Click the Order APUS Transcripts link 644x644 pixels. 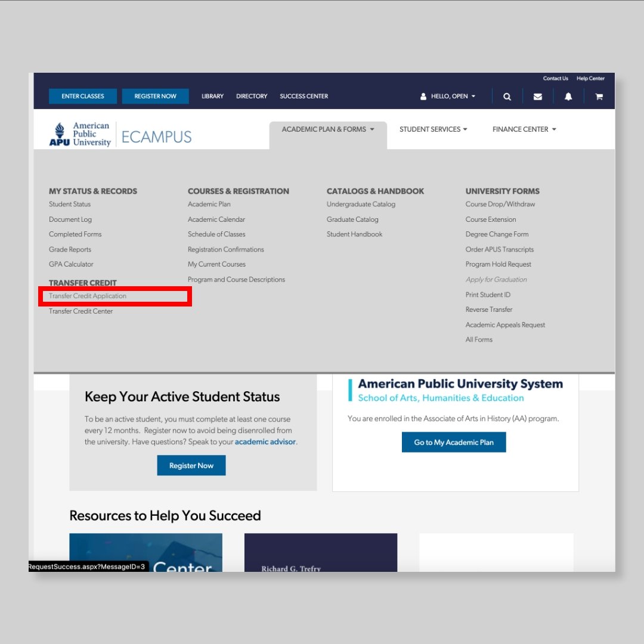(499, 249)
